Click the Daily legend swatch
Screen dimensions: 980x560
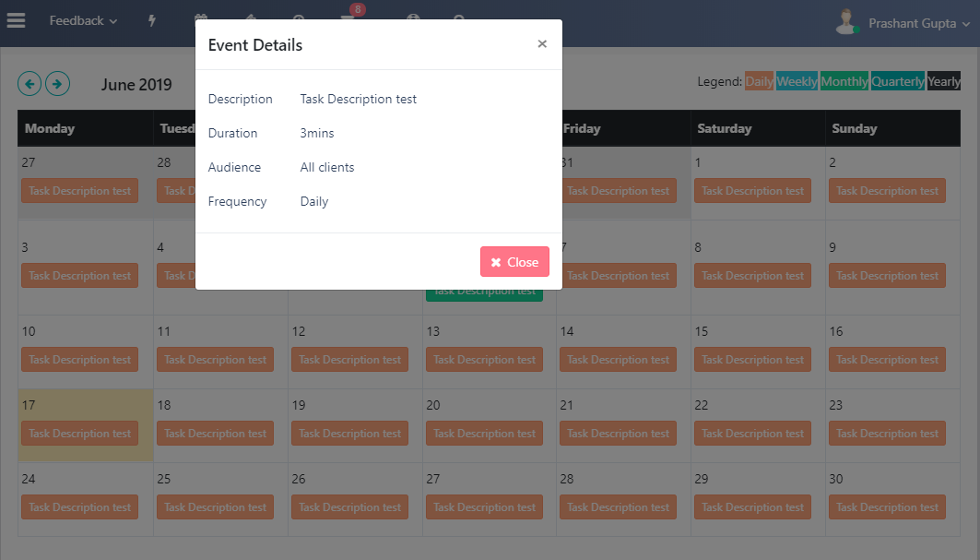(760, 81)
